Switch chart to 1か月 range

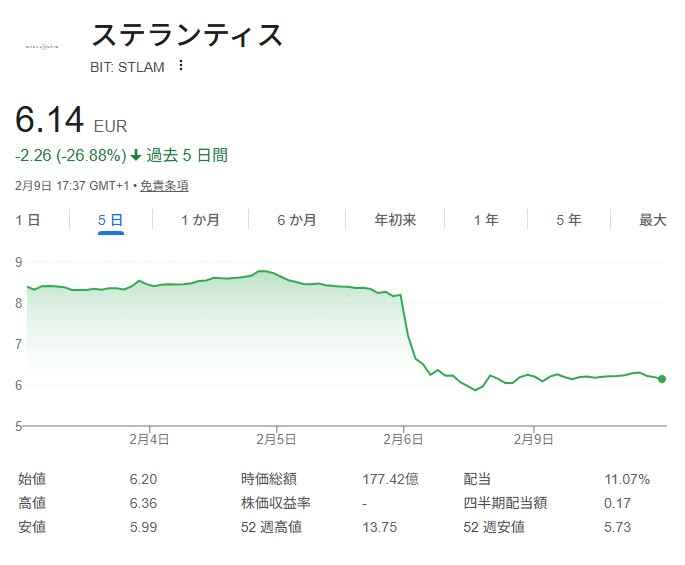(x=199, y=220)
